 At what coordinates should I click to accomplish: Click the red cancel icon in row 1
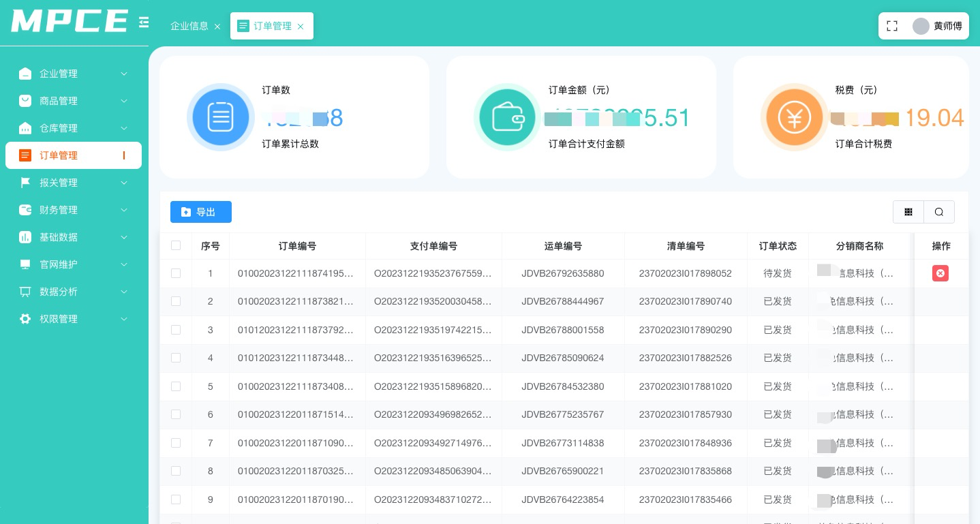point(940,273)
